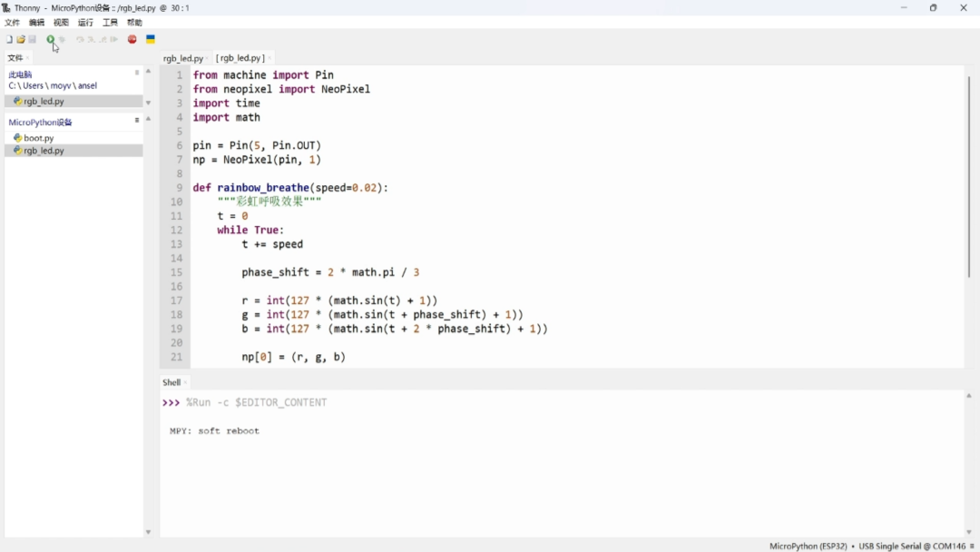Image resolution: width=980 pixels, height=552 pixels.
Task: Close the Shell panel tab
Action: click(x=185, y=382)
